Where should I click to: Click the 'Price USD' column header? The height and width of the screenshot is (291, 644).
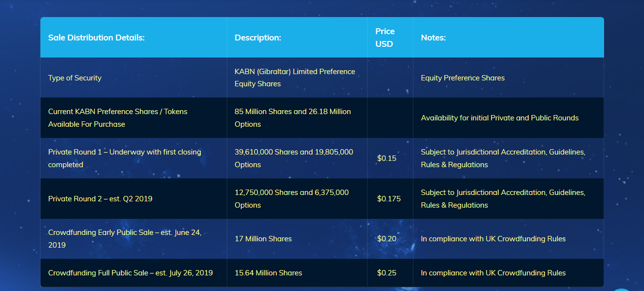[385, 38]
